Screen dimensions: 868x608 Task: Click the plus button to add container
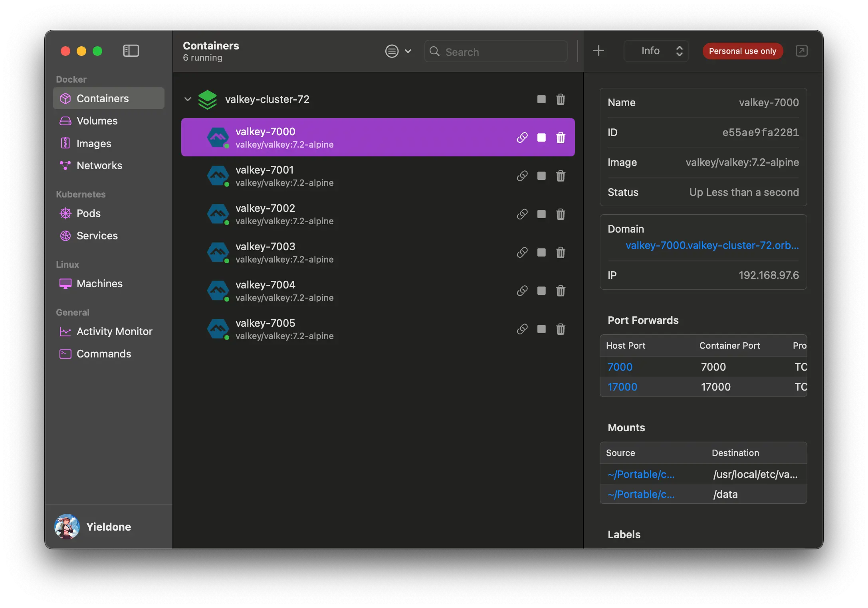point(598,51)
